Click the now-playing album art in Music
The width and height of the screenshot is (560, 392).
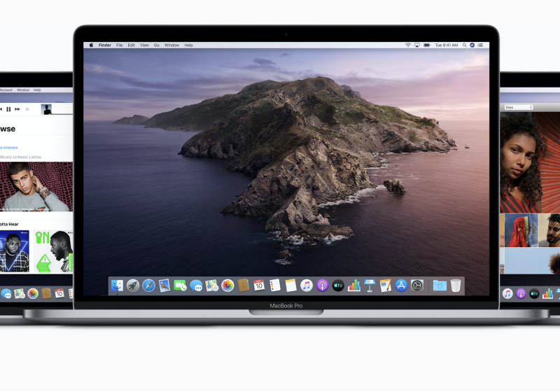coord(46,109)
